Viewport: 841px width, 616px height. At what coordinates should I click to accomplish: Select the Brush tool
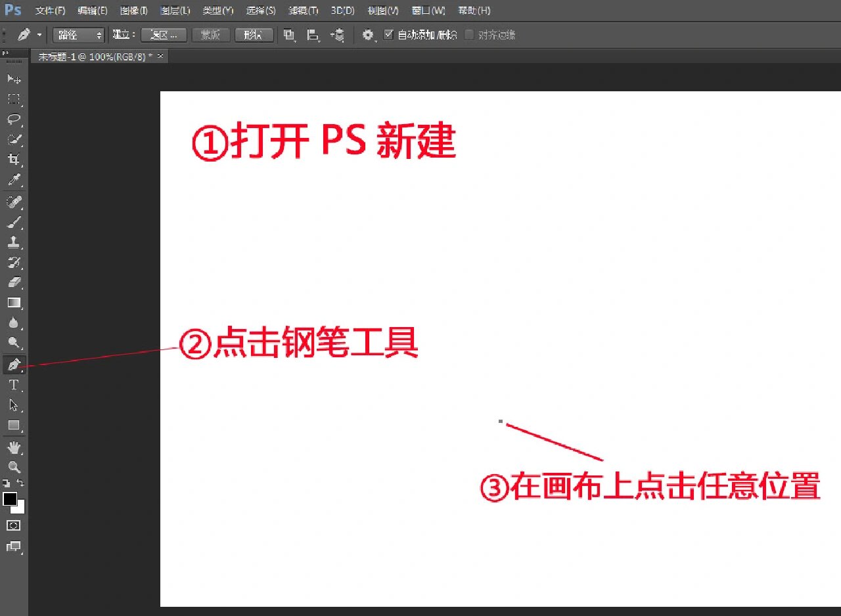click(x=14, y=222)
